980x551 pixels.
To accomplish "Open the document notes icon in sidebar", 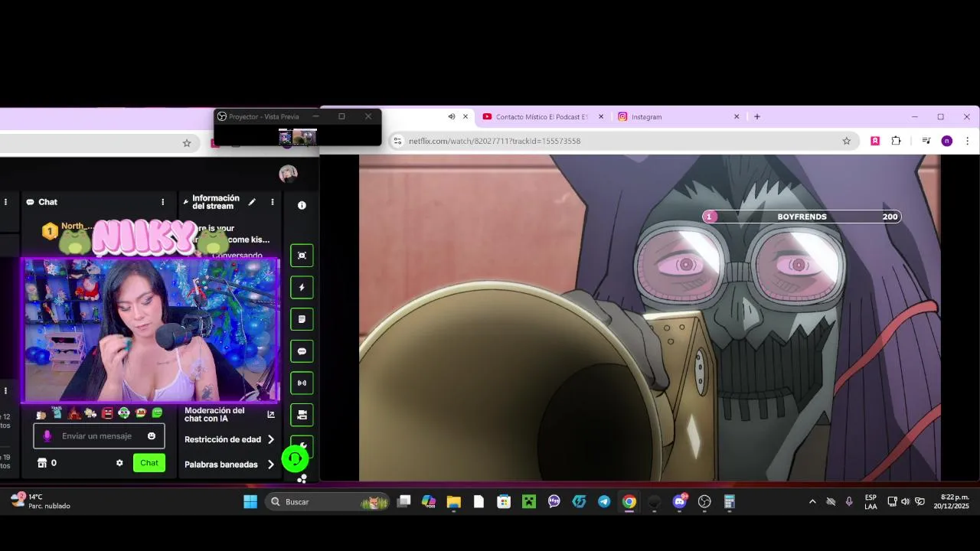I will (x=302, y=319).
